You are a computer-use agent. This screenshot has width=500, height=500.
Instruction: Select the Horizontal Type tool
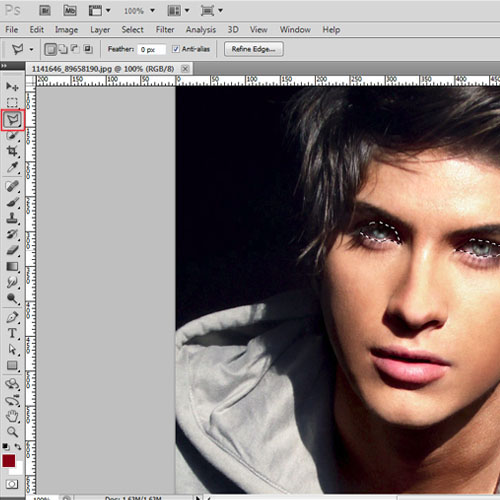point(12,333)
